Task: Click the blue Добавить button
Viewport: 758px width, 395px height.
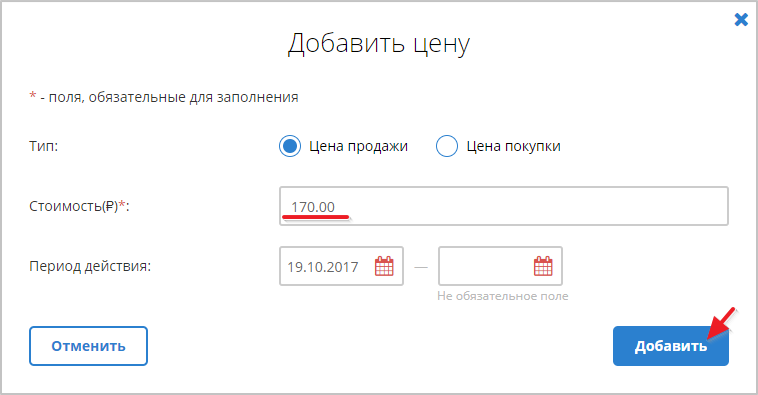Action: (x=671, y=346)
